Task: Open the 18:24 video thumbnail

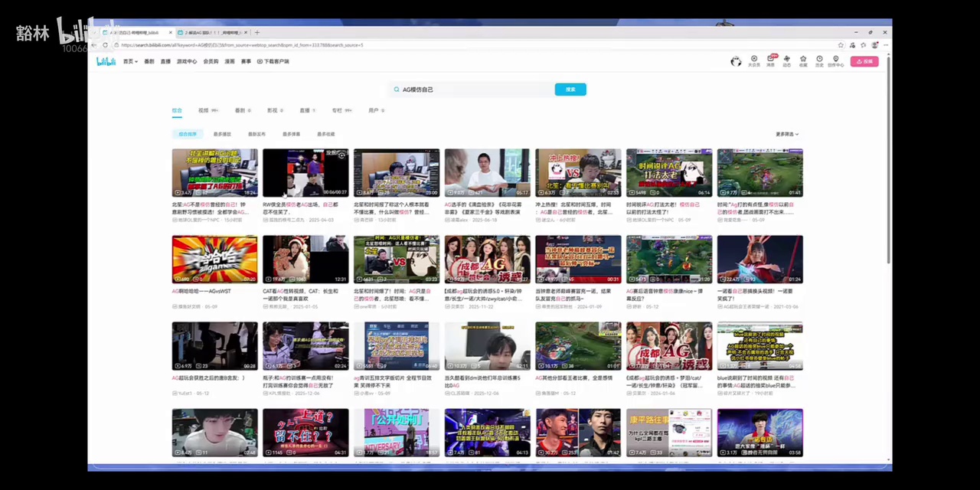Action: [214, 173]
